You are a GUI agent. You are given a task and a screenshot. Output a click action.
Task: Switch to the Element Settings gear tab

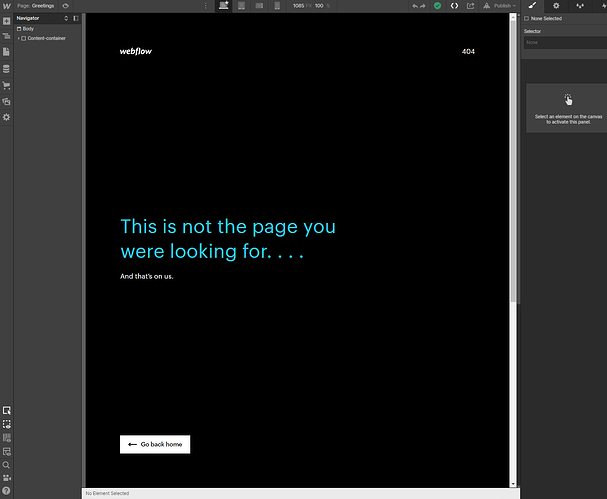556,6
